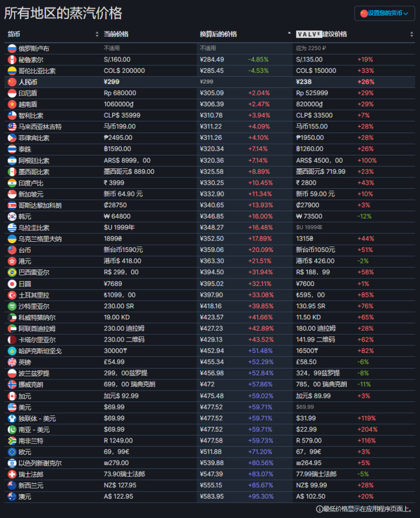Click the 所有地区的蒸汽价格 page heading
This screenshot has width=420, height=518.
pyautogui.click(x=63, y=13)
